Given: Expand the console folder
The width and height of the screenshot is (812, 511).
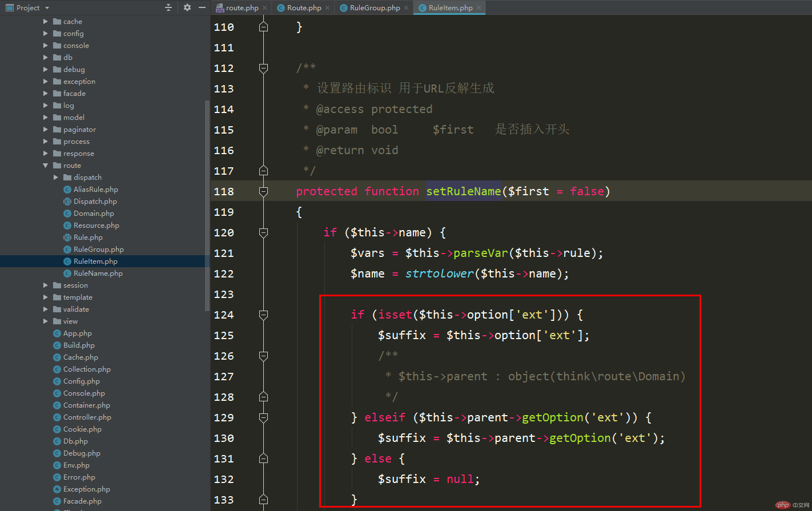Looking at the screenshot, I should pos(46,46).
